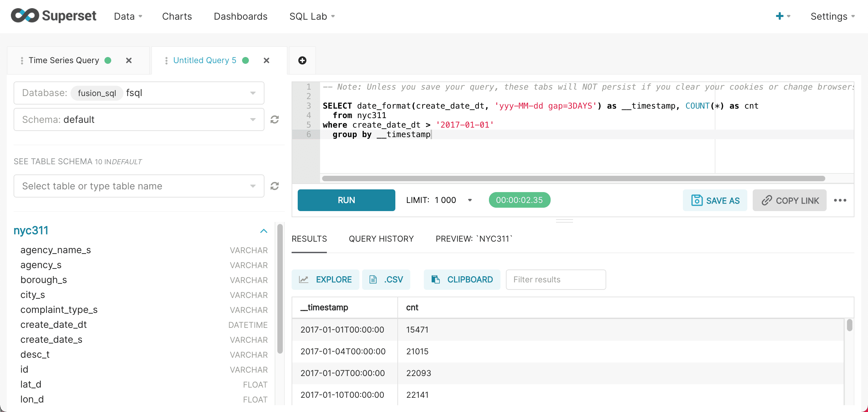Refresh the schema list
Image resolution: width=868 pixels, height=412 pixels.
[275, 119]
